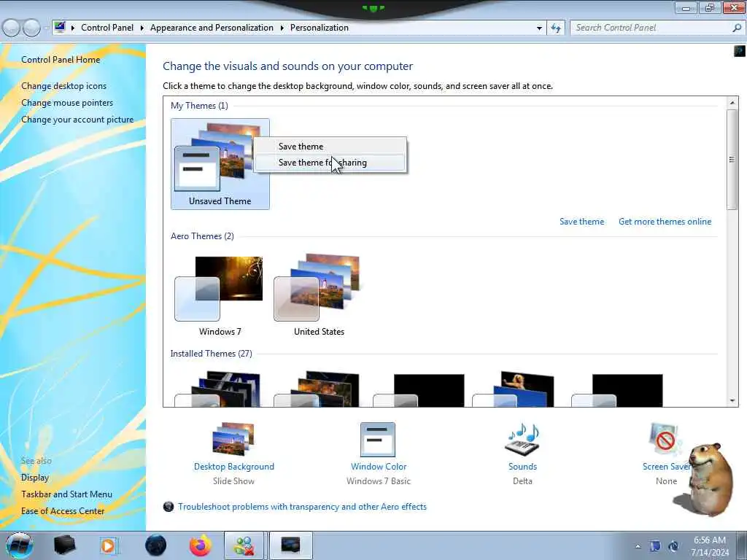The height and width of the screenshot is (560, 747).
Task: Click the Save theme link on the right
Action: (x=581, y=222)
